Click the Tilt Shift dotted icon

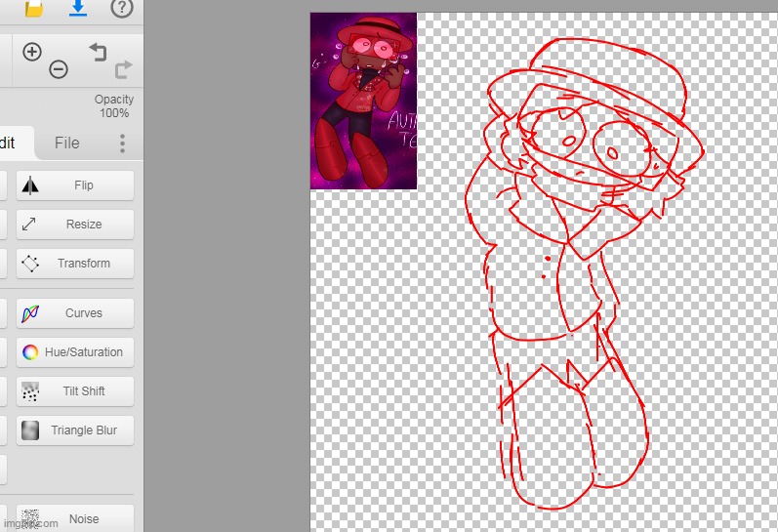tap(30, 391)
